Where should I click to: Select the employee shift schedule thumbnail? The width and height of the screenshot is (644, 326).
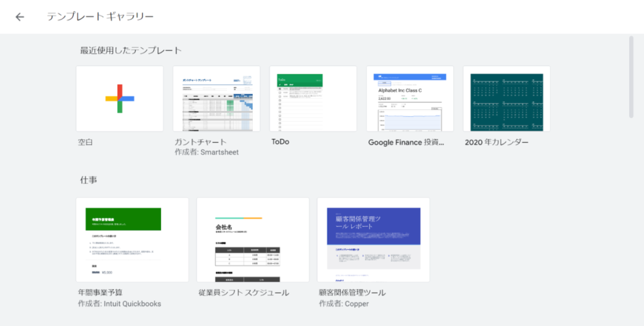253,240
